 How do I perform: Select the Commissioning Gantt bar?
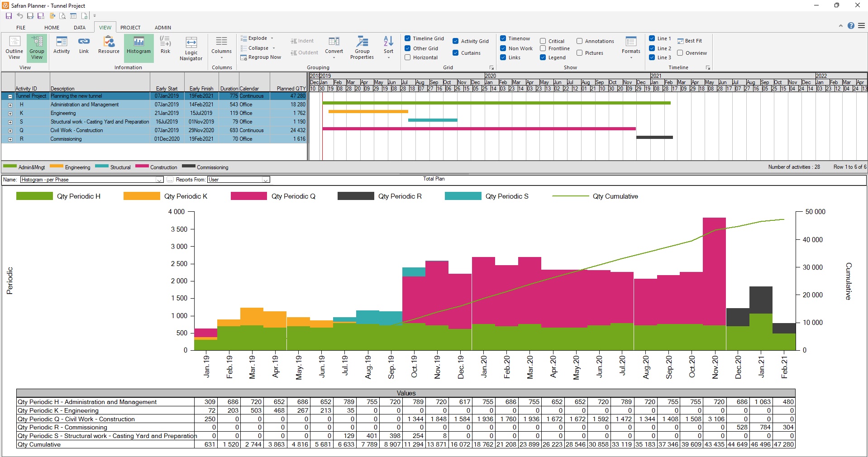654,137
